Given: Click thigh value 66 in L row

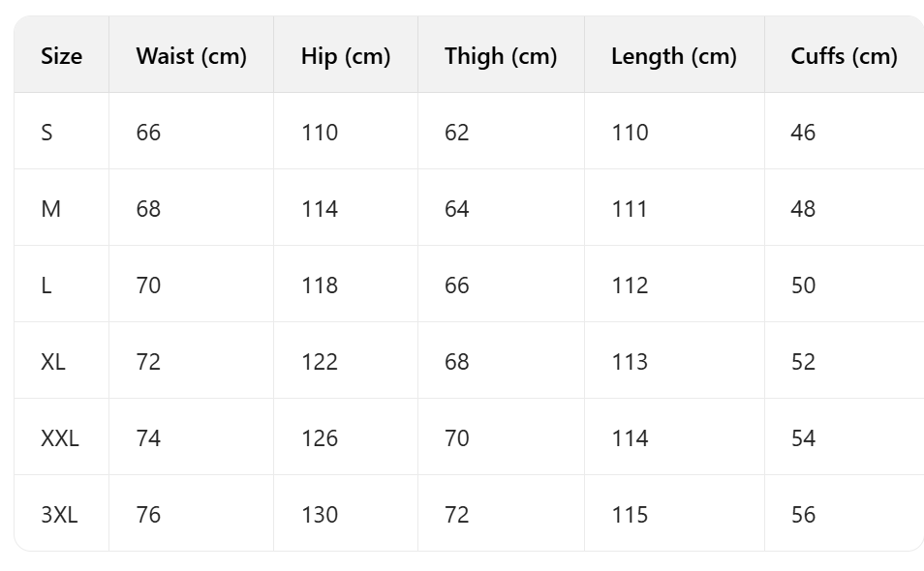Looking at the screenshot, I should 456,285.
